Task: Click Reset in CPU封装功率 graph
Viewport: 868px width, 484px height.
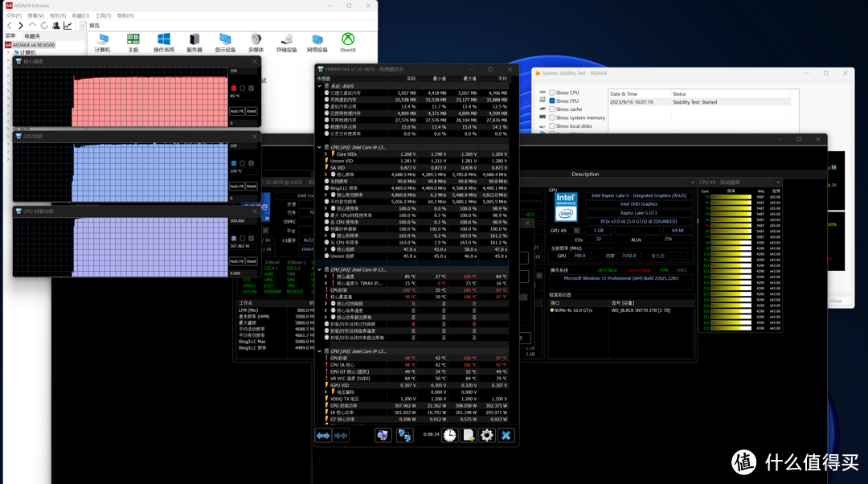Action: 252,260
